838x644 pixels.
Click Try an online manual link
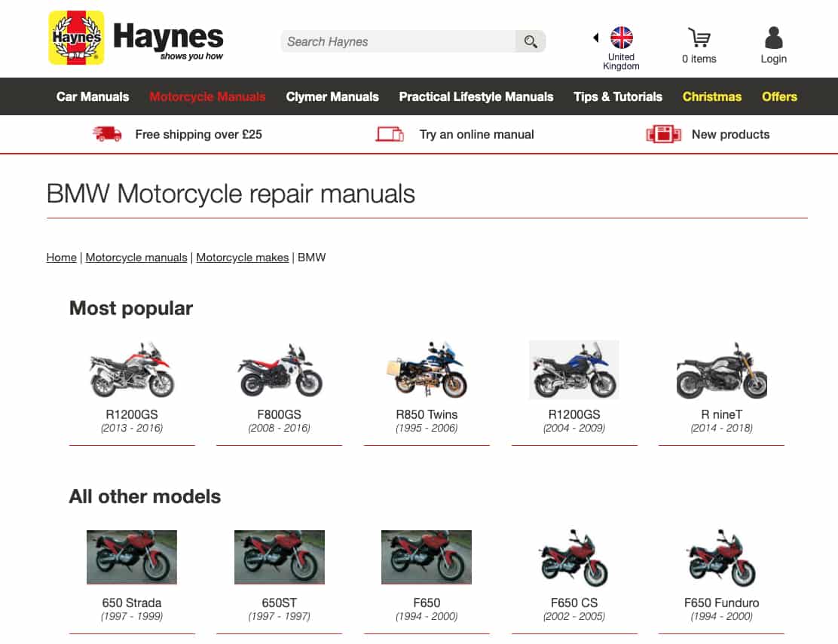[476, 135]
